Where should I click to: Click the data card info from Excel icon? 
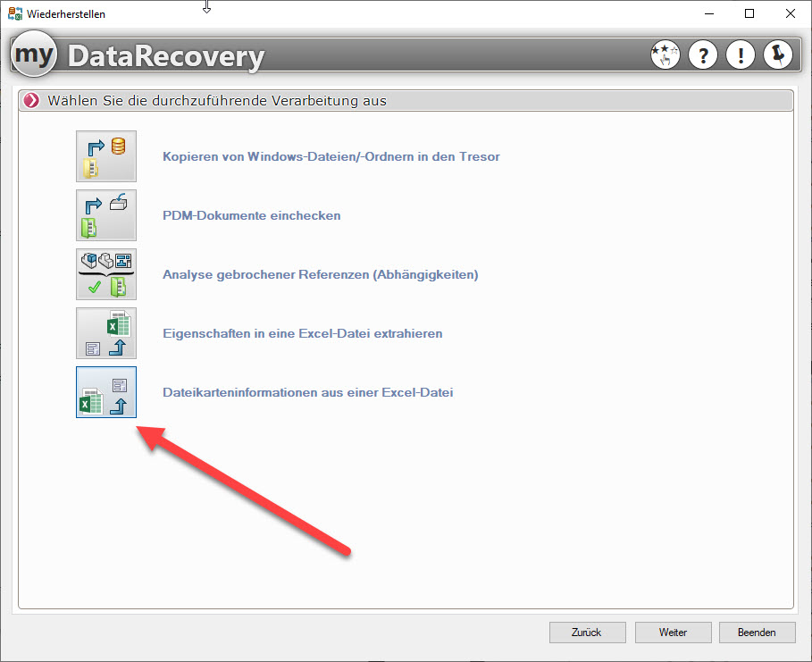(x=106, y=392)
